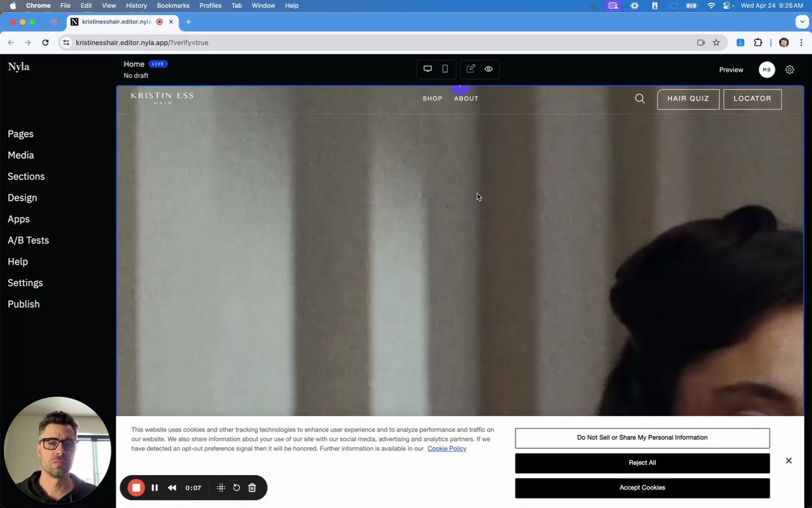812x508 pixels.
Task: Open Pages in the sidebar
Action: point(20,134)
